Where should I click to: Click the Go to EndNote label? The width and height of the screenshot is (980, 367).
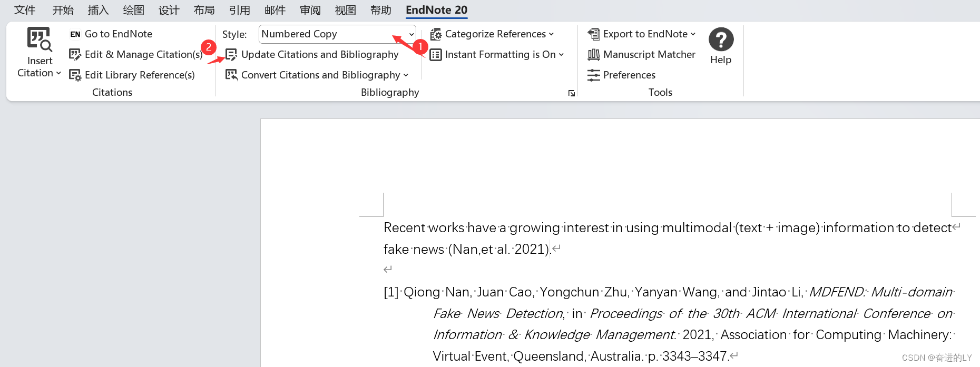tap(119, 34)
